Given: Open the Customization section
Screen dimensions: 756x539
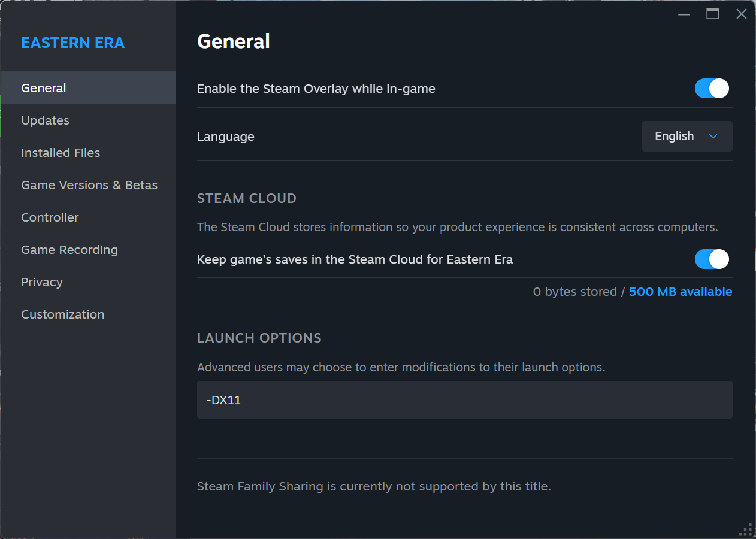Looking at the screenshot, I should (x=63, y=314).
